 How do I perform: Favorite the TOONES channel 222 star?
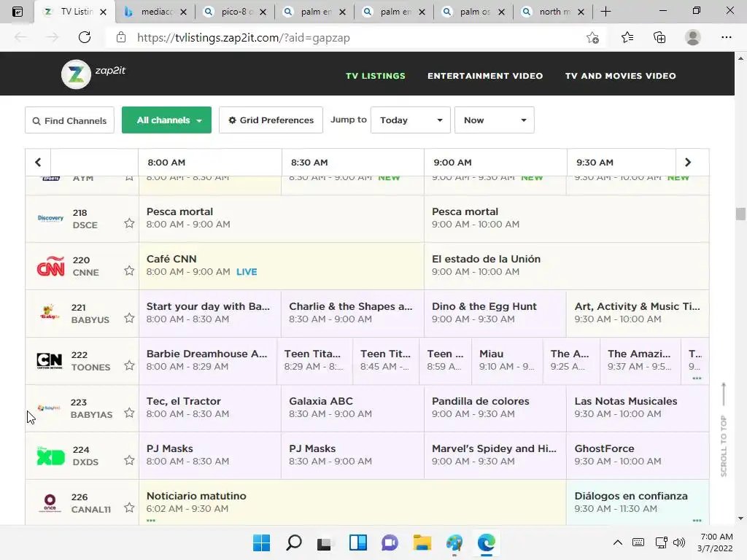coord(129,365)
